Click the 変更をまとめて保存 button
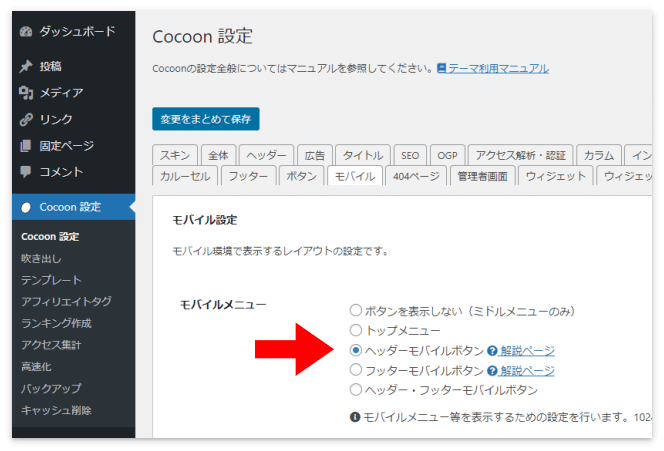664x451 pixels. point(206,119)
